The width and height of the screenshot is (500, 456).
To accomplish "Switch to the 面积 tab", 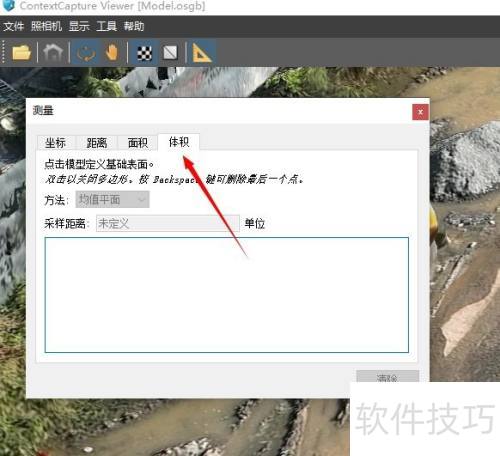I will point(138,143).
